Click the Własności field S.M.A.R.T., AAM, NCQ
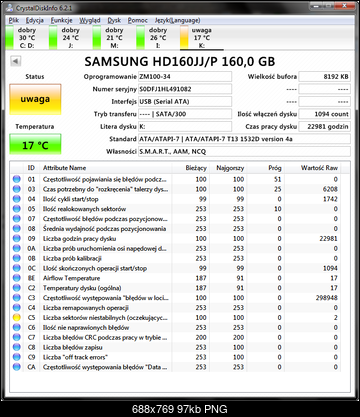360x417 pixels. point(244,152)
